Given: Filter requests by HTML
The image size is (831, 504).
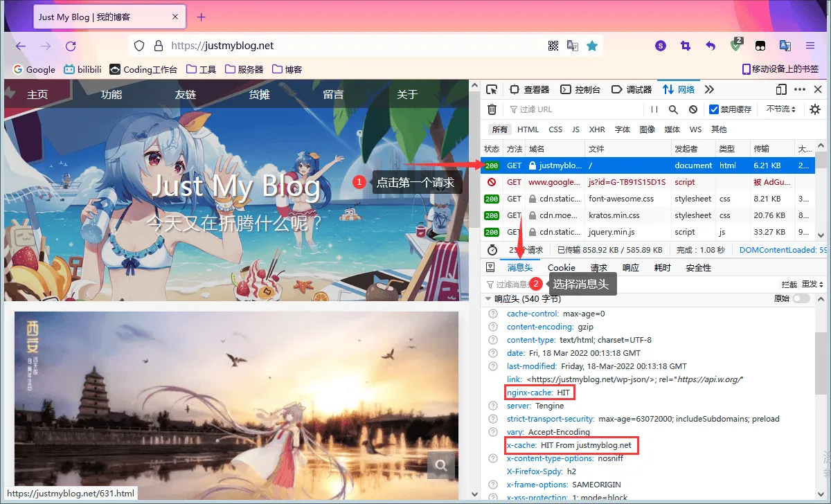Looking at the screenshot, I should pyautogui.click(x=528, y=129).
